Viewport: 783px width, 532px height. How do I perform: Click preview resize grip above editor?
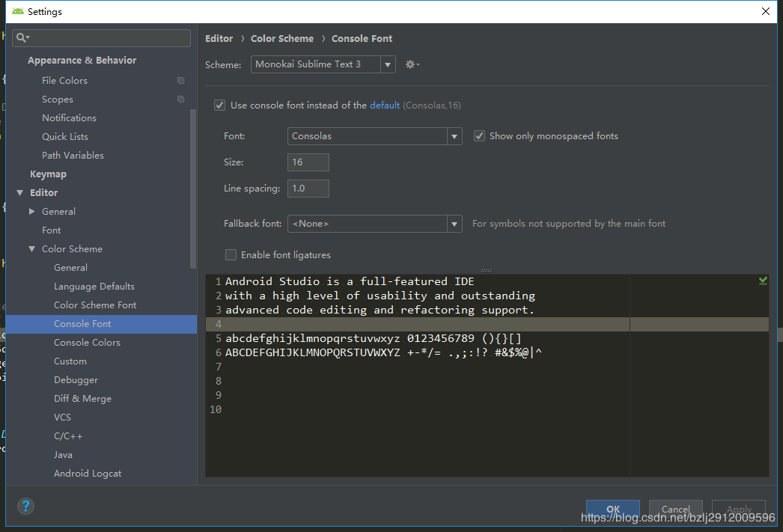pyautogui.click(x=487, y=270)
